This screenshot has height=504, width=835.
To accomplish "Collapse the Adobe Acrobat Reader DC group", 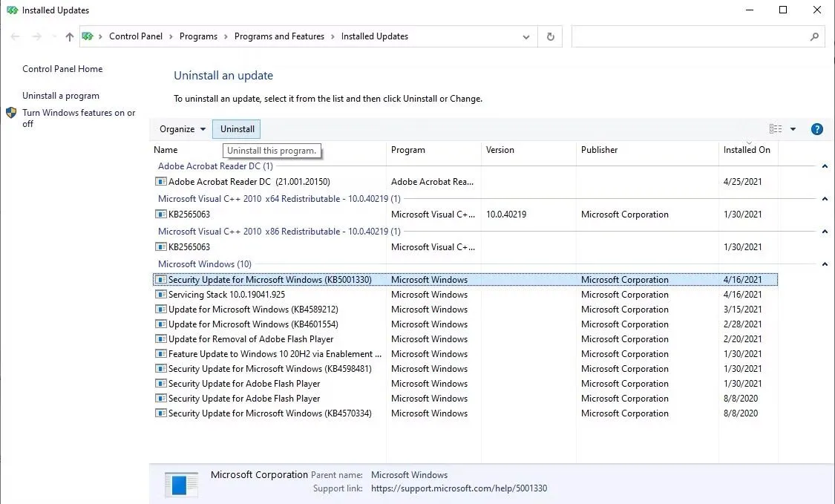I will 825,167.
